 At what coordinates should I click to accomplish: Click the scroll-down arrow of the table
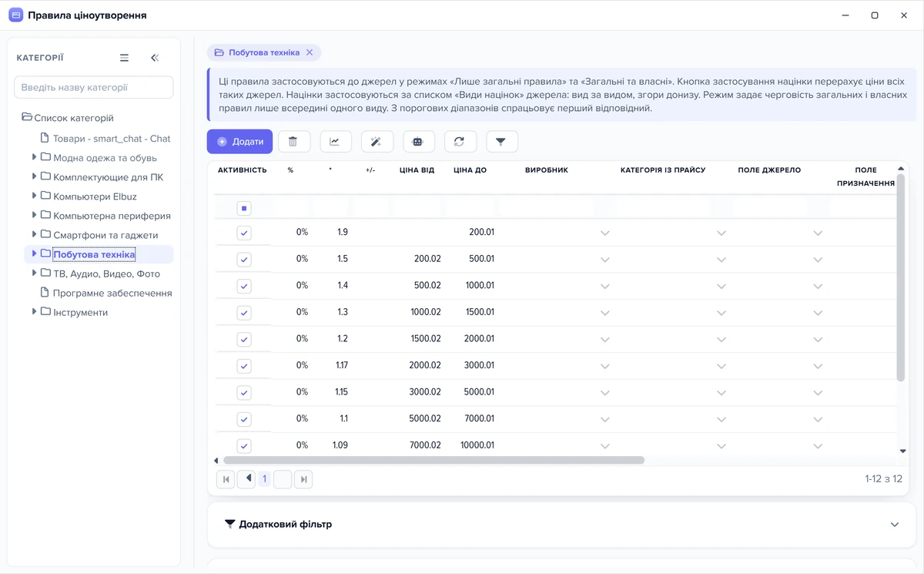pos(903,451)
